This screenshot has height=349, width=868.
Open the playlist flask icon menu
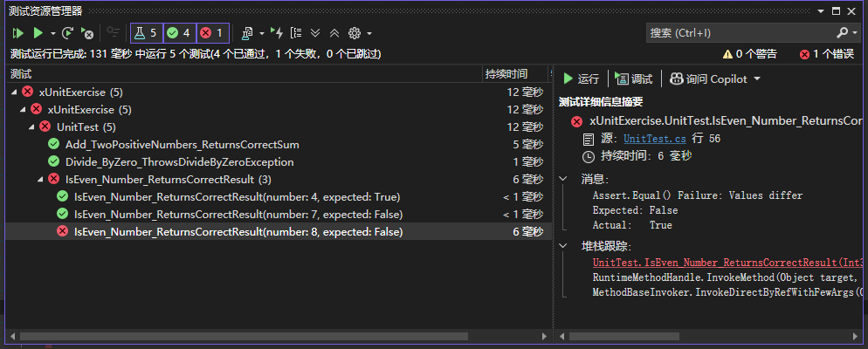(x=248, y=33)
